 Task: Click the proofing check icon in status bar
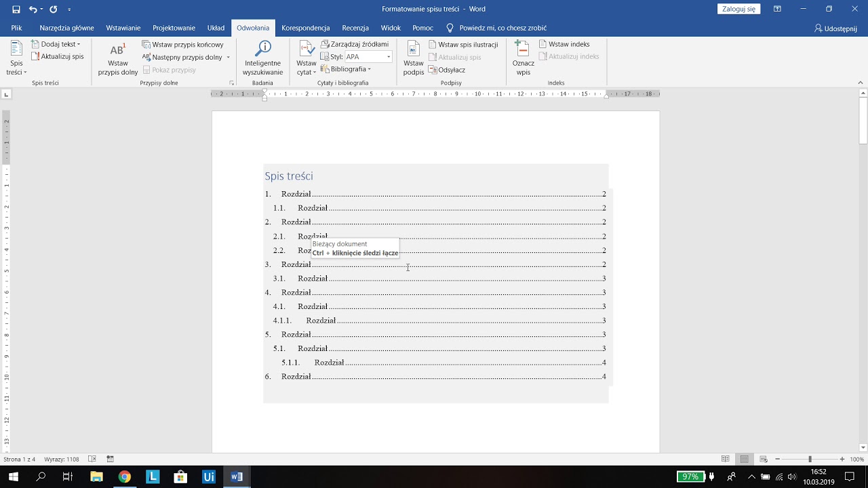tap(92, 460)
